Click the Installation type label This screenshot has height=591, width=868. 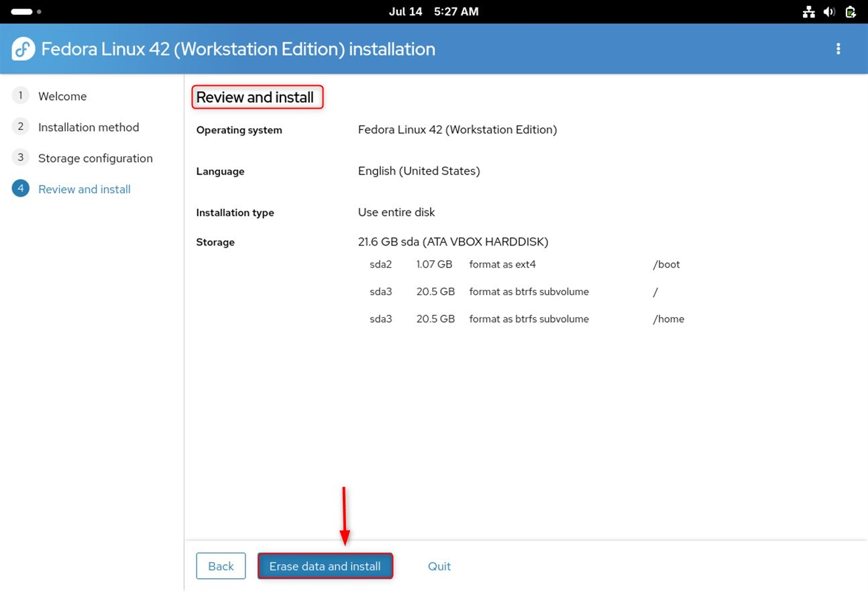pos(235,213)
